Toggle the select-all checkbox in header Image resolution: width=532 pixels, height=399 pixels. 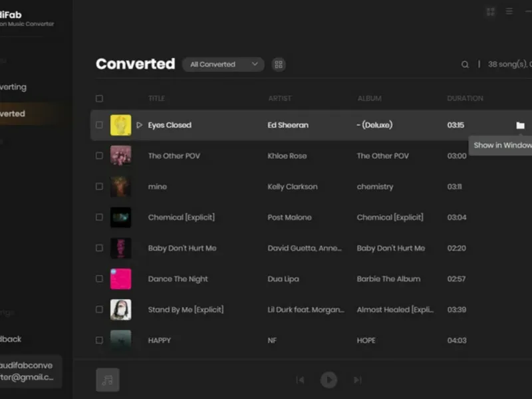coord(99,98)
